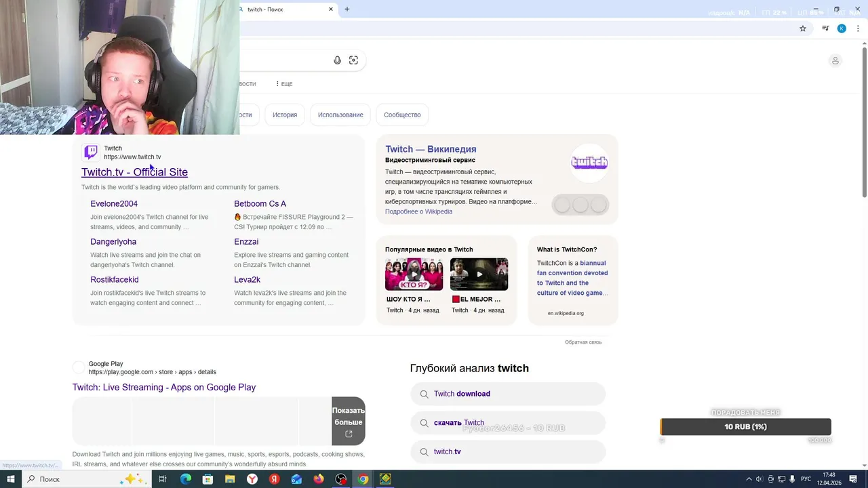
Task: Select the Сообщество filter chip
Action: [x=402, y=115]
